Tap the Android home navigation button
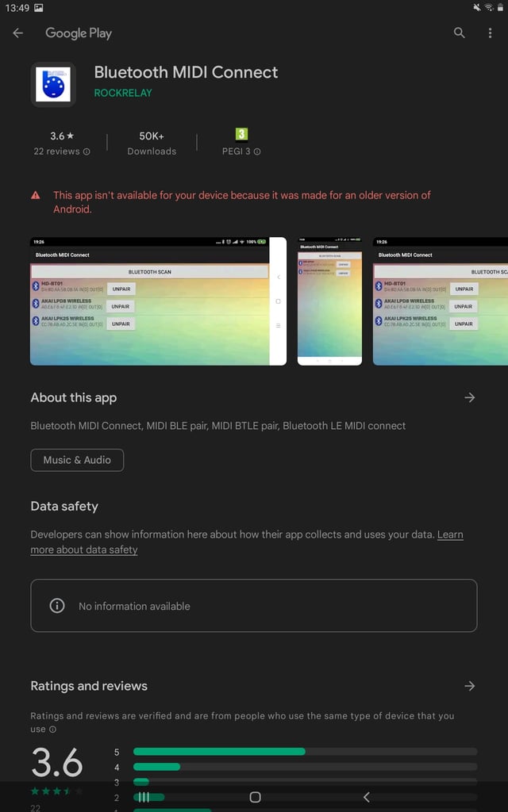 click(x=255, y=797)
